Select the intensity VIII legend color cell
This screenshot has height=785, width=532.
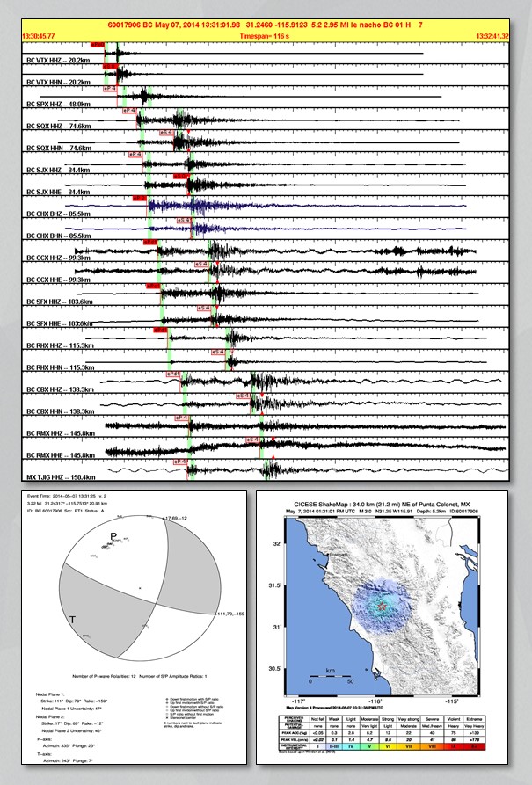pos(432,746)
